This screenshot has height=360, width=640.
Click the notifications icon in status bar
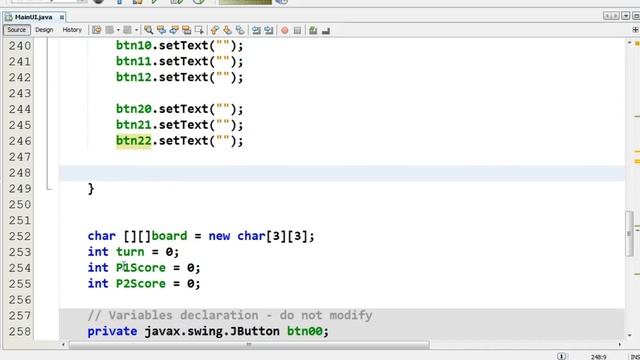pos(562,356)
